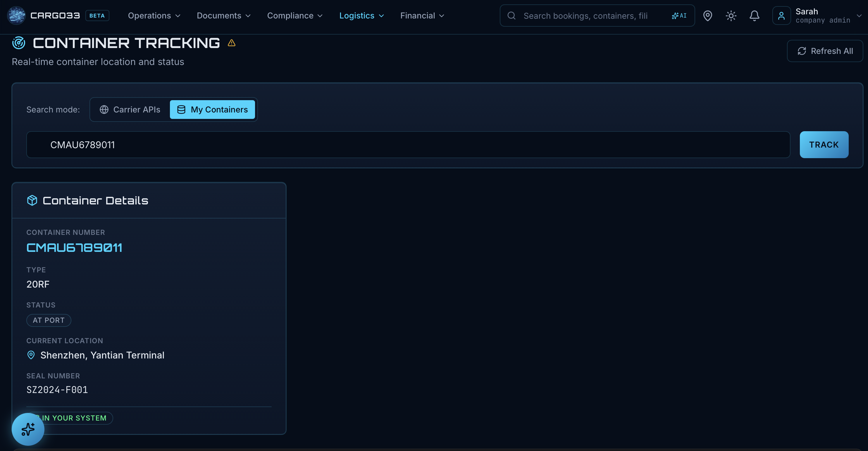868x451 pixels.
Task: Toggle the light theme sun icon
Action: pos(731,16)
